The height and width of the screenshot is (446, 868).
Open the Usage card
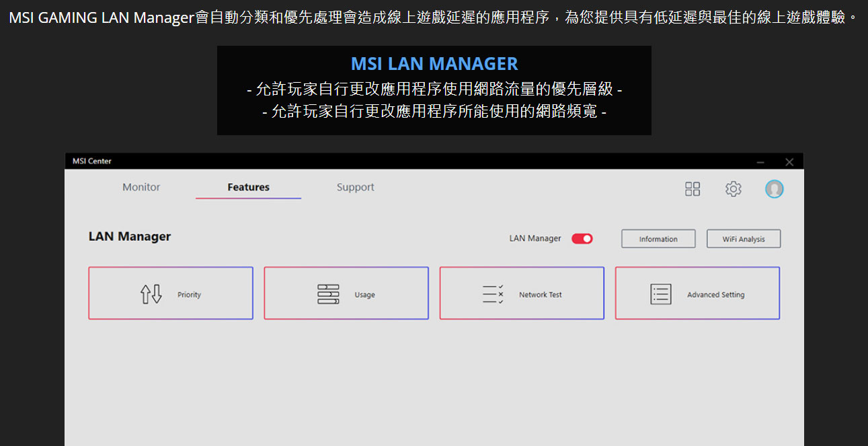tap(346, 293)
